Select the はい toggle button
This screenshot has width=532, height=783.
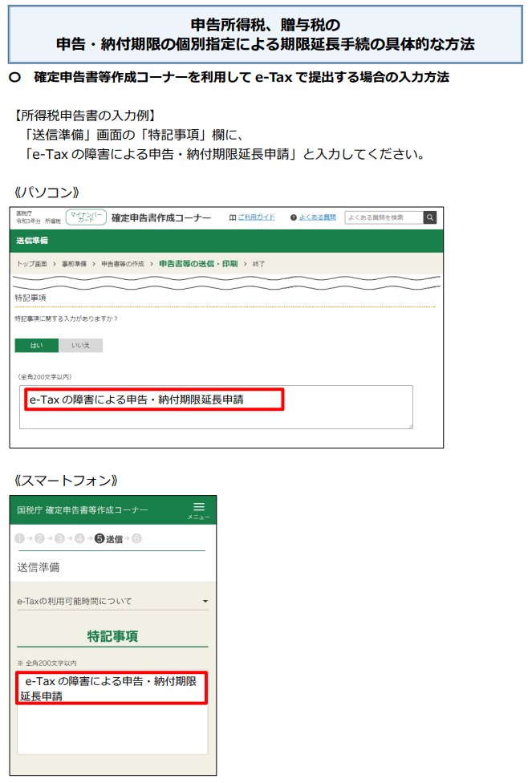point(37,345)
